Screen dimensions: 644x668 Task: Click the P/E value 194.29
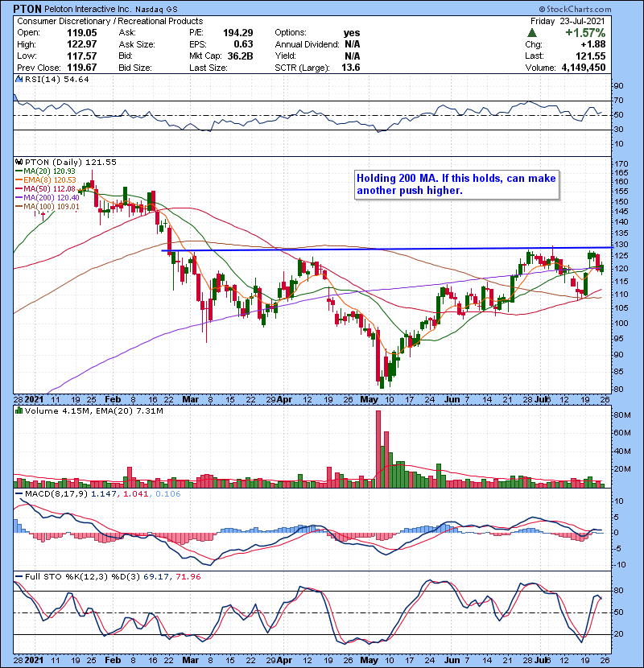point(238,33)
